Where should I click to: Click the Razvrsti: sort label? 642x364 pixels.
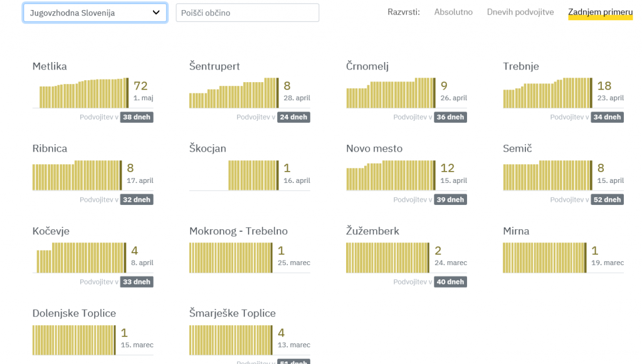404,13
